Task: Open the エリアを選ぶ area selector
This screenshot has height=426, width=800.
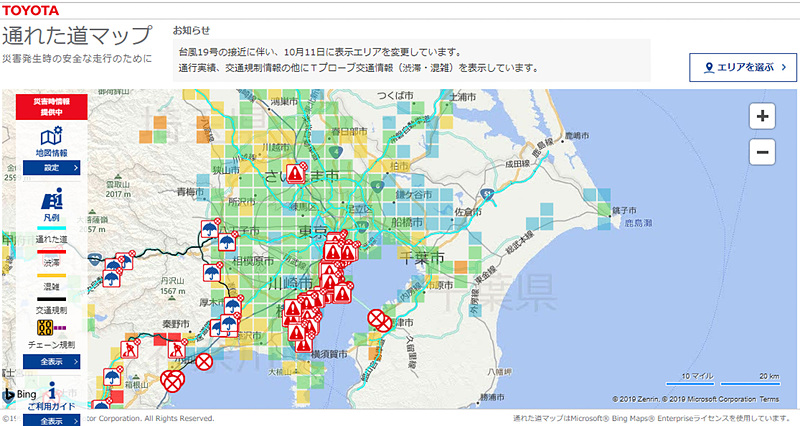Action: click(743, 67)
